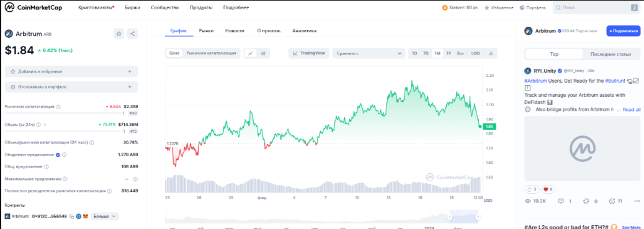Viewport: 644px width, 229px height.
Task: Open the Биржи menu item
Action: coord(132,8)
